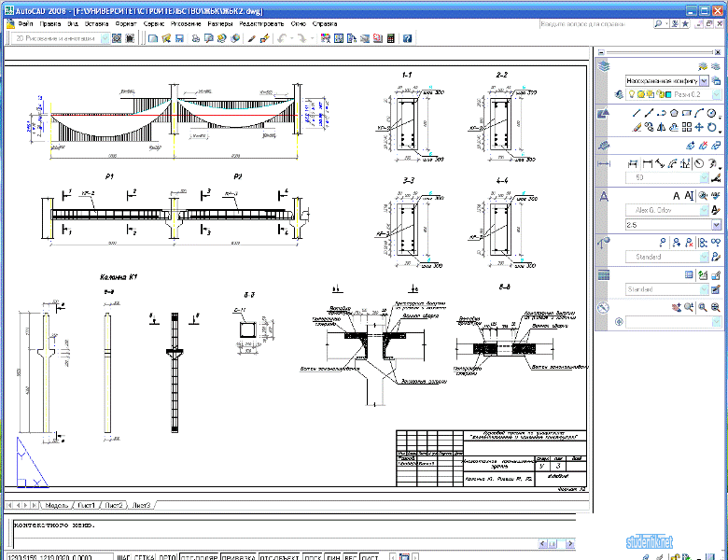Select the Mirror tool in dashboard
The width and height of the screenshot is (728, 560).
[x=662, y=127]
